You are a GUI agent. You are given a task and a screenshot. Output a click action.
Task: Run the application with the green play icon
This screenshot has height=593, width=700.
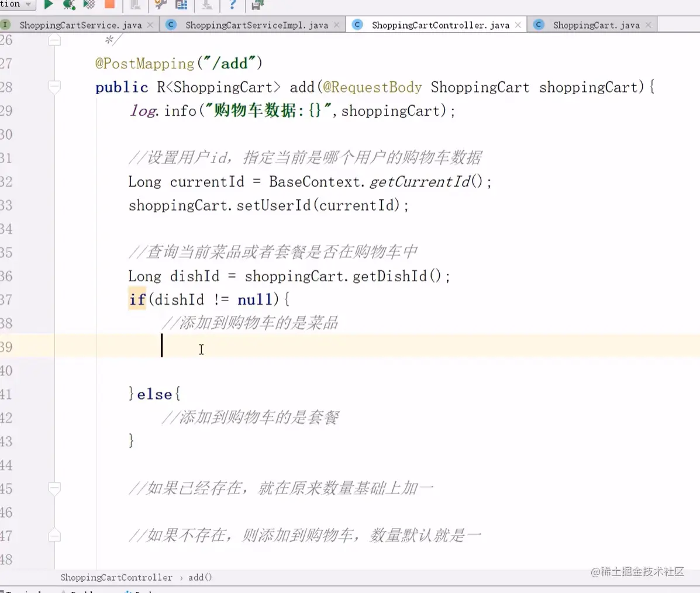point(49,5)
